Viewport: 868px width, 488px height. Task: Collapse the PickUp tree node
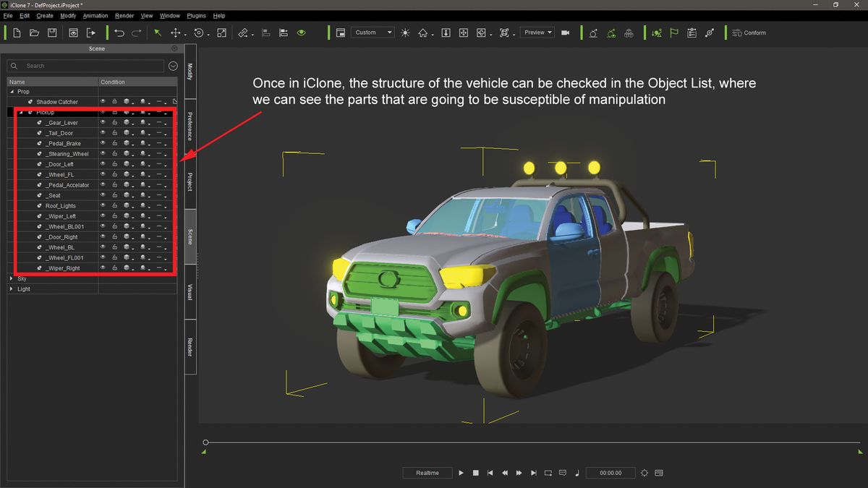coord(22,112)
